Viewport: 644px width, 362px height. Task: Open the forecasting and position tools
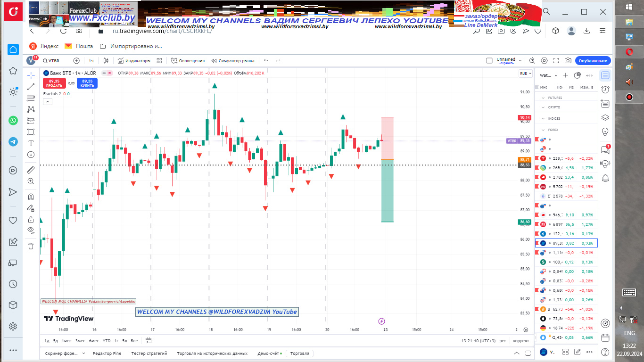click(x=31, y=121)
